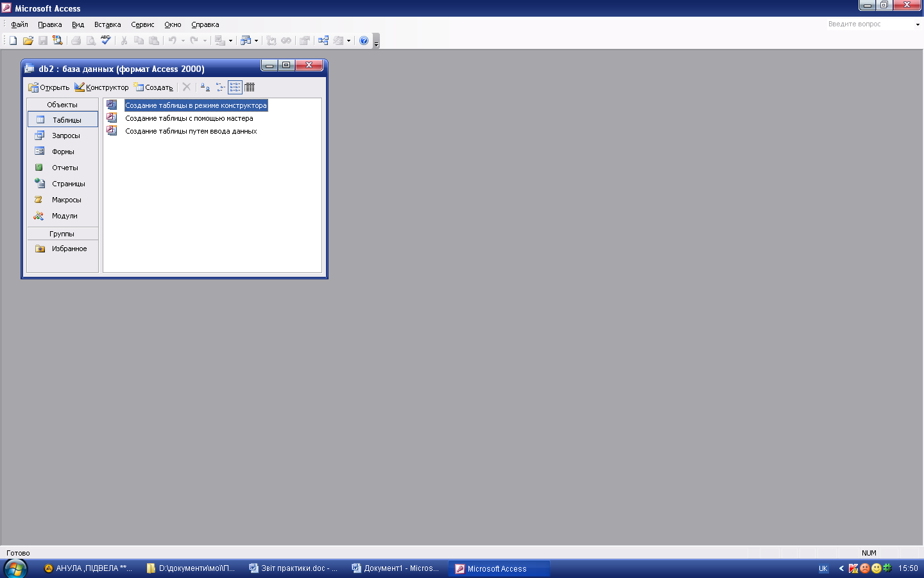Viewport: 924px width, 578px height.
Task: Select Запросы in objects pane
Action: [63, 136]
